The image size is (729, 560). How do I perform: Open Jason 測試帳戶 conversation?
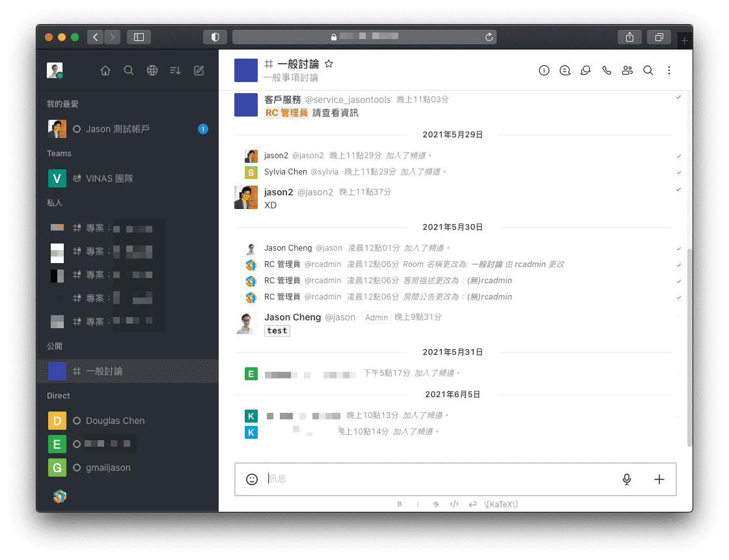click(x=128, y=129)
